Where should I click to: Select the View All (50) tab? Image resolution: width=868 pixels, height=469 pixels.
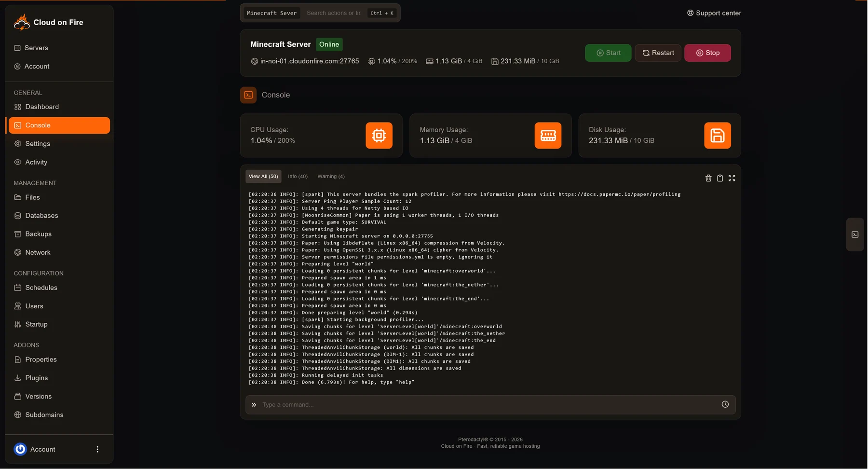(263, 177)
